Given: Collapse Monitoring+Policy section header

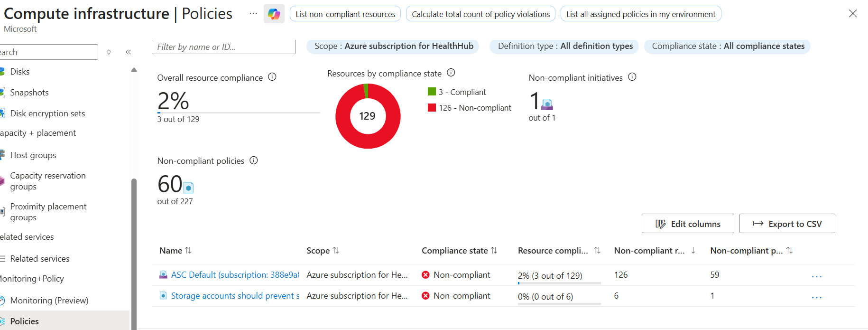Looking at the screenshot, I should pos(32,279).
